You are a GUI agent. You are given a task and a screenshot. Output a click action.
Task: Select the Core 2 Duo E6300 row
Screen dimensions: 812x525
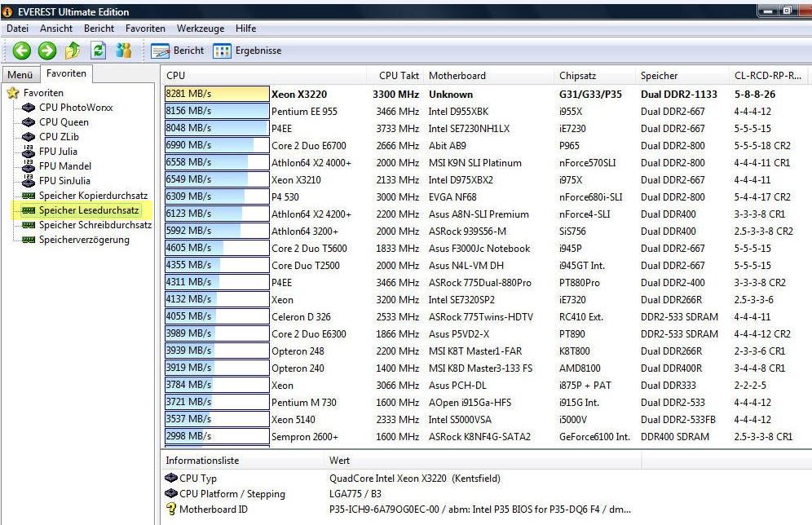point(487,333)
